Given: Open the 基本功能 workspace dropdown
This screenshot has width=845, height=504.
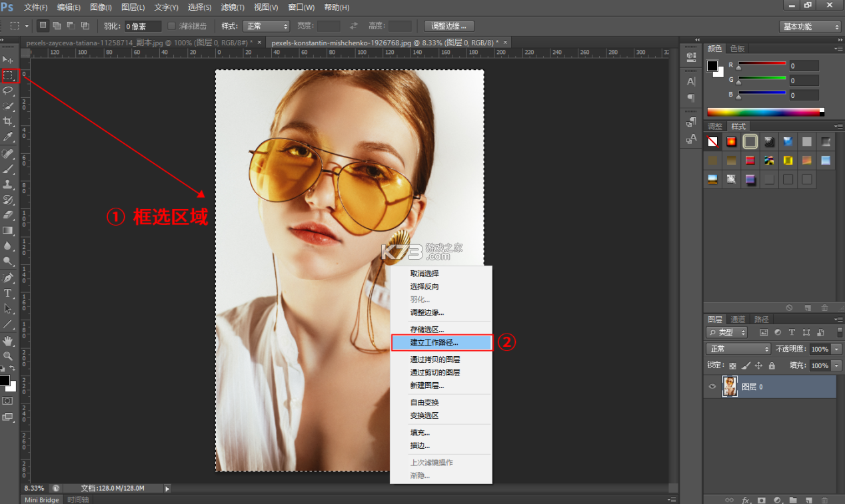Looking at the screenshot, I should (810, 27).
